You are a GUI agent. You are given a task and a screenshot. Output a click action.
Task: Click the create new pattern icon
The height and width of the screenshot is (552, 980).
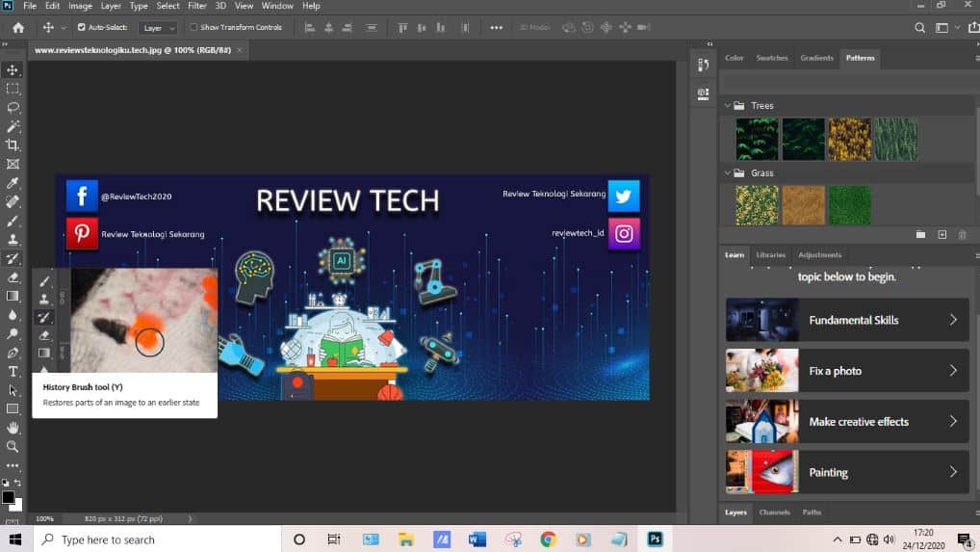(x=942, y=234)
